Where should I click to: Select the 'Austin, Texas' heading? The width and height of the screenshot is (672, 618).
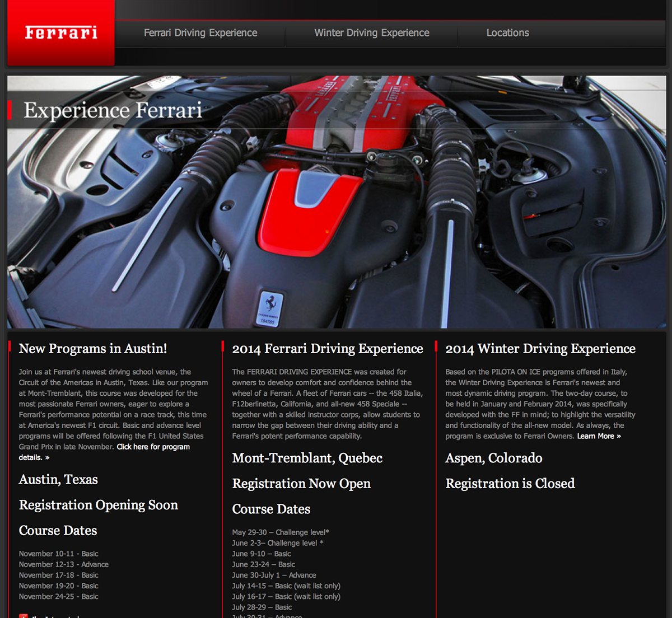[x=58, y=480]
